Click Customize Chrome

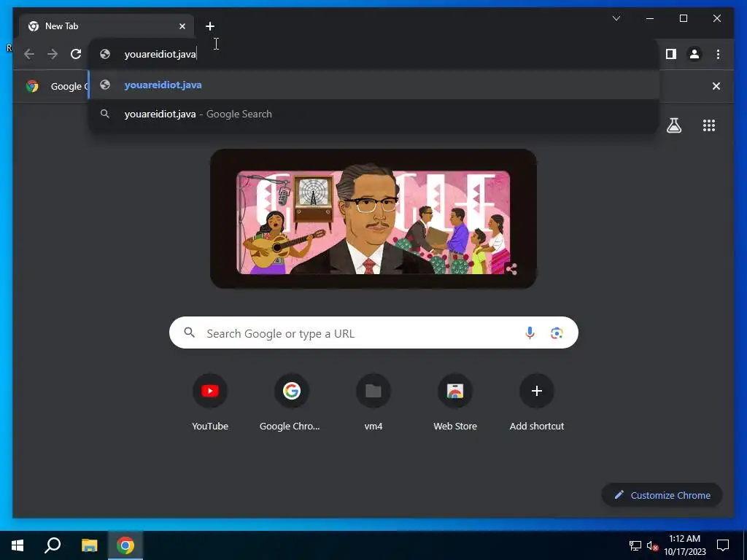[x=662, y=495]
